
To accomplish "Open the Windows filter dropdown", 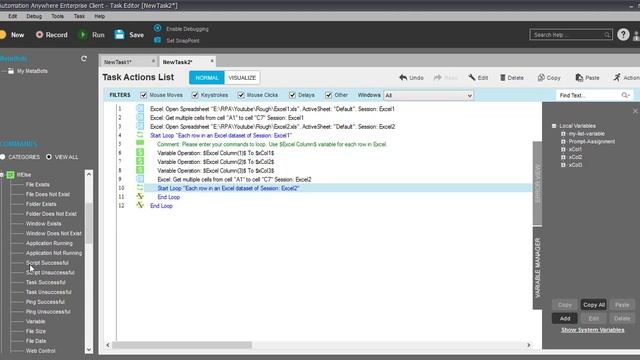I will pyautogui.click(x=428, y=96).
